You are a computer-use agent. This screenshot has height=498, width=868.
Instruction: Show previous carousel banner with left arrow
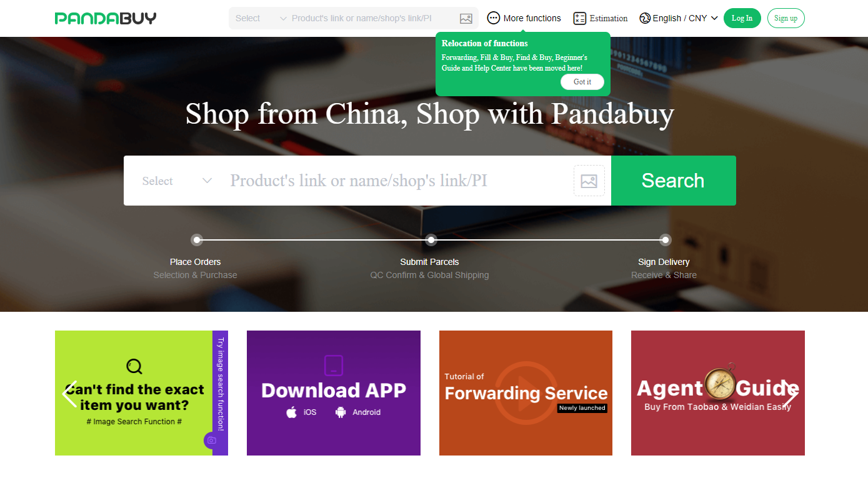(x=69, y=394)
